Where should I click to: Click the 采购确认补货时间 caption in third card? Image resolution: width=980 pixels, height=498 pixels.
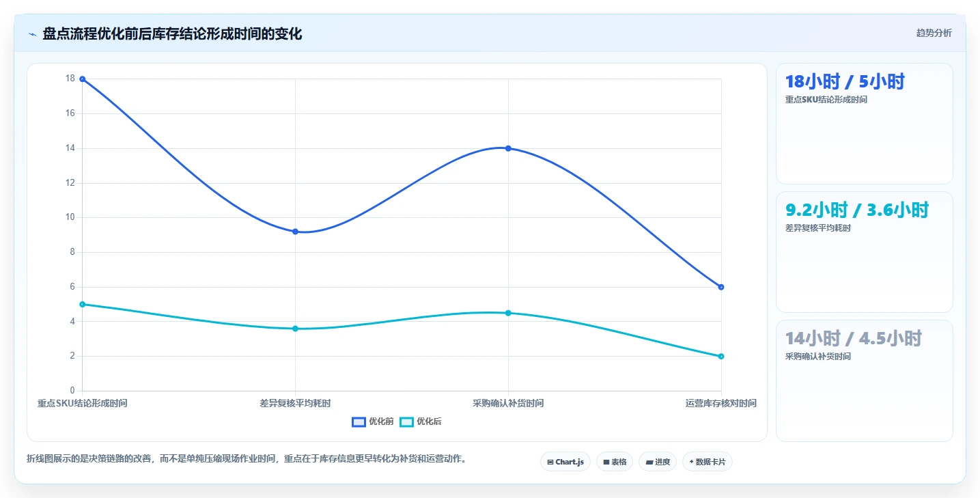[x=818, y=357]
